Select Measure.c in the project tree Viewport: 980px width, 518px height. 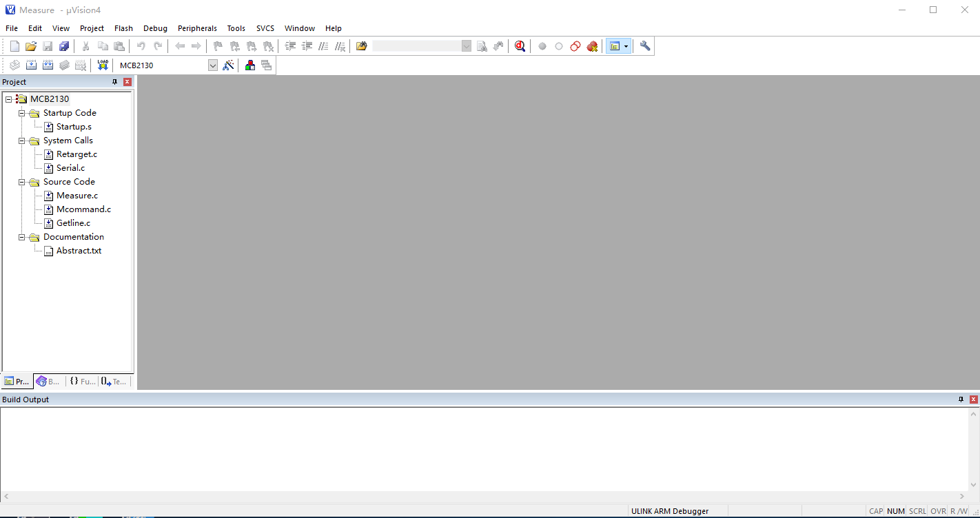click(x=76, y=196)
